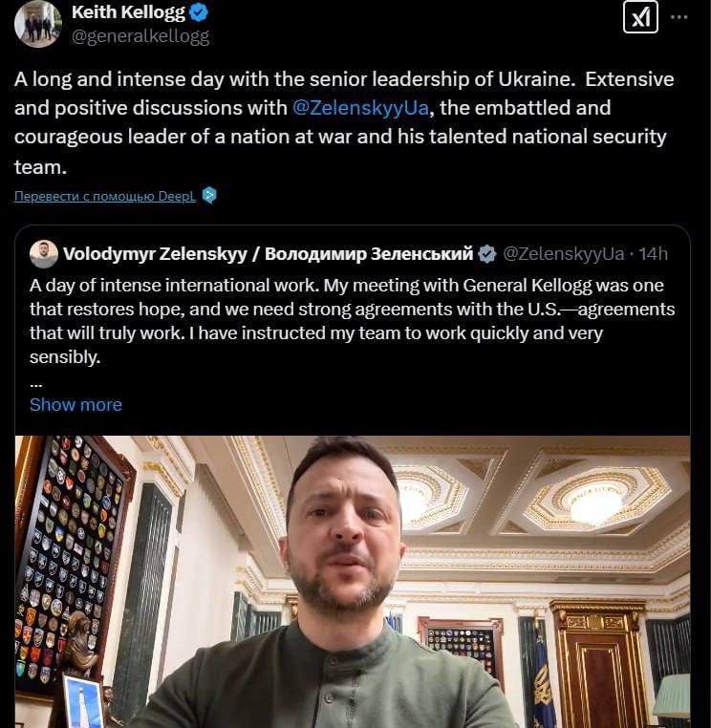Image resolution: width=711 pixels, height=728 pixels.
Task: Click Keith Kellogg's verified badge
Action: coord(199,12)
